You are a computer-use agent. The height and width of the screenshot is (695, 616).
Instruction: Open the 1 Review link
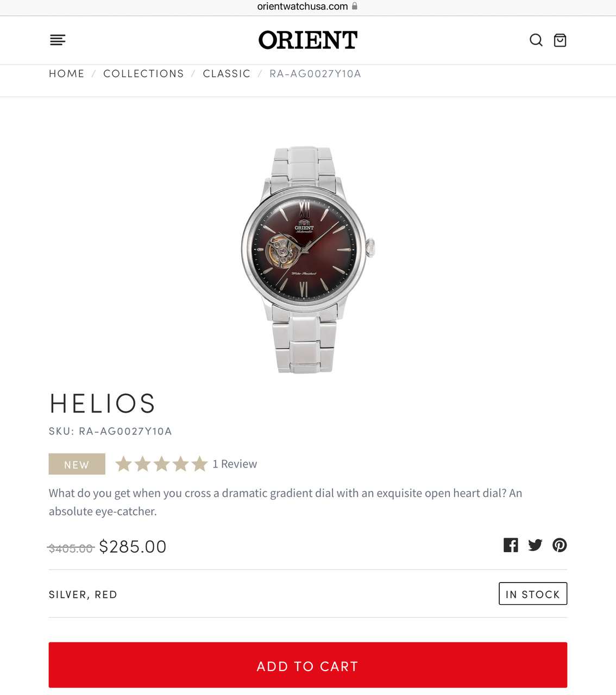[235, 464]
